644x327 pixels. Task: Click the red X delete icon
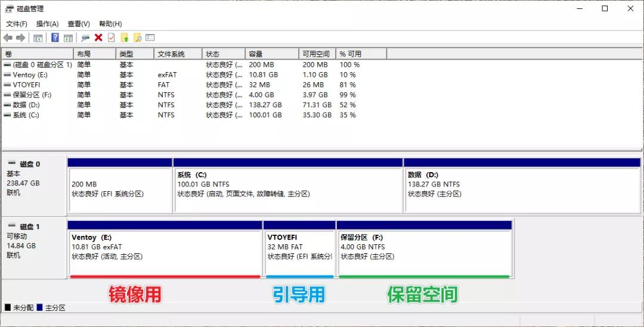click(98, 38)
